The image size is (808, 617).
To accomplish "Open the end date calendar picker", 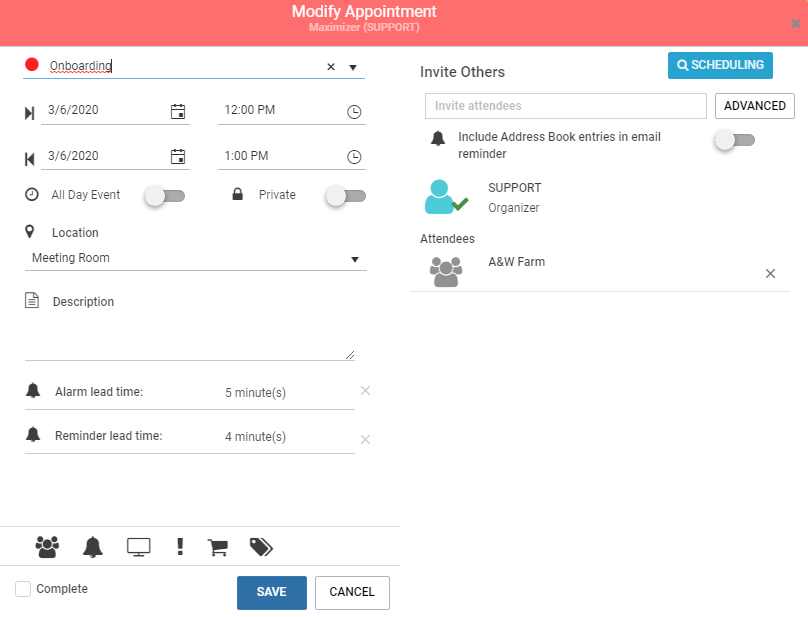I will [x=178, y=156].
